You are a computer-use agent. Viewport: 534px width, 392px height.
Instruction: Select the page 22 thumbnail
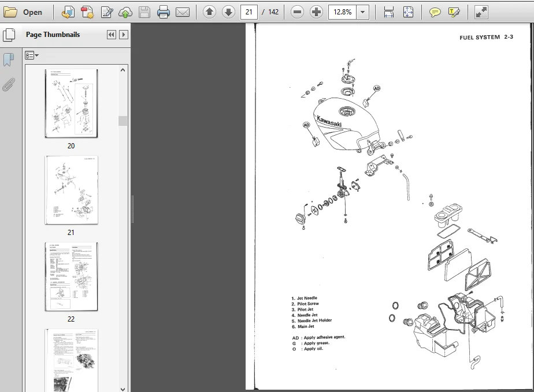point(71,277)
